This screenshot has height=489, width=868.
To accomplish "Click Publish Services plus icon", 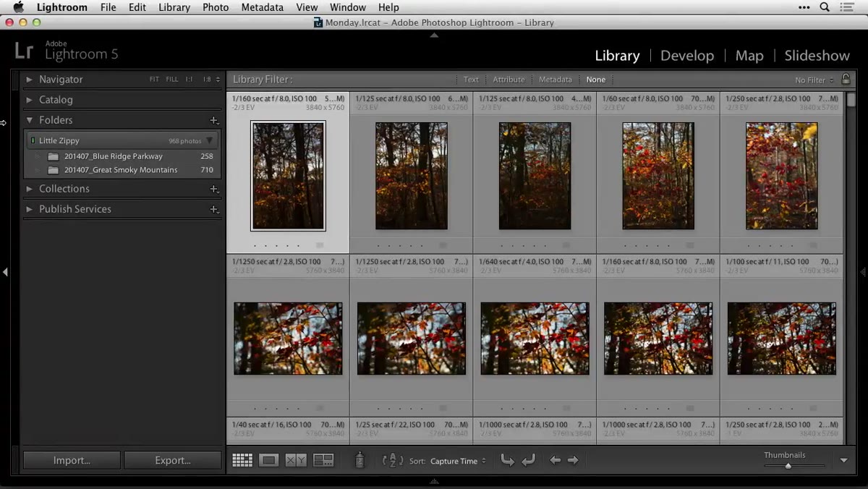I will tap(214, 209).
